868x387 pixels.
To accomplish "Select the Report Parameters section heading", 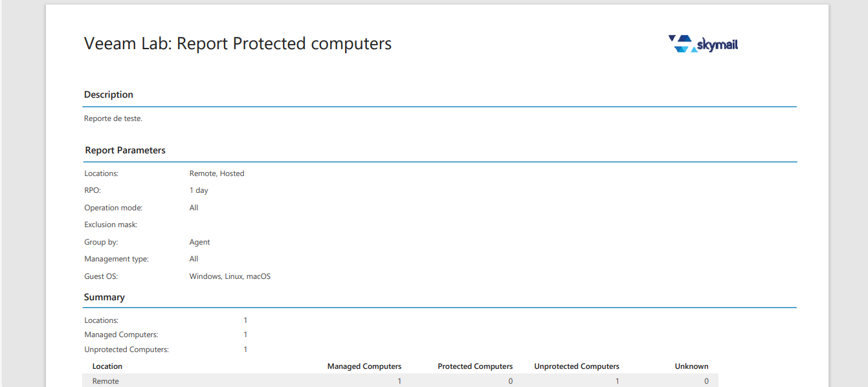I will (x=125, y=150).
